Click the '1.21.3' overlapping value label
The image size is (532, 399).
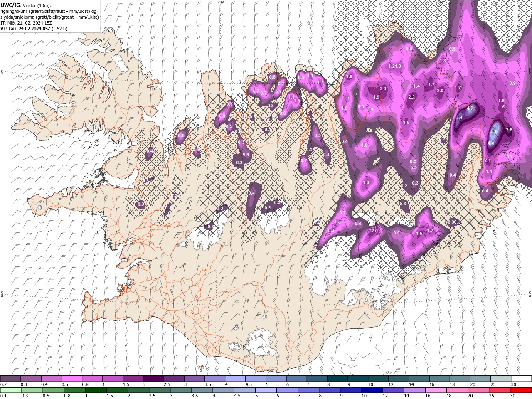(395, 66)
